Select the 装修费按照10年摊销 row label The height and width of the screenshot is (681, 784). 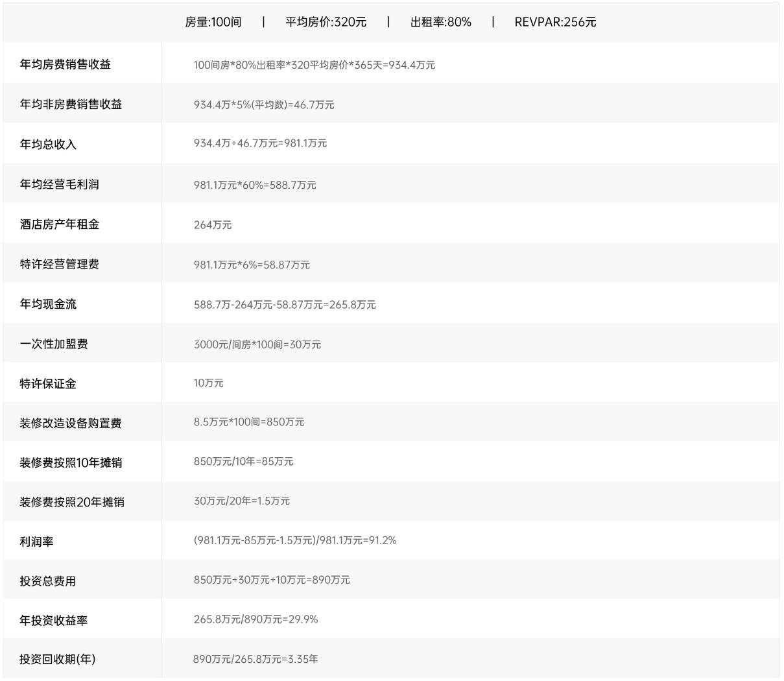71,463
